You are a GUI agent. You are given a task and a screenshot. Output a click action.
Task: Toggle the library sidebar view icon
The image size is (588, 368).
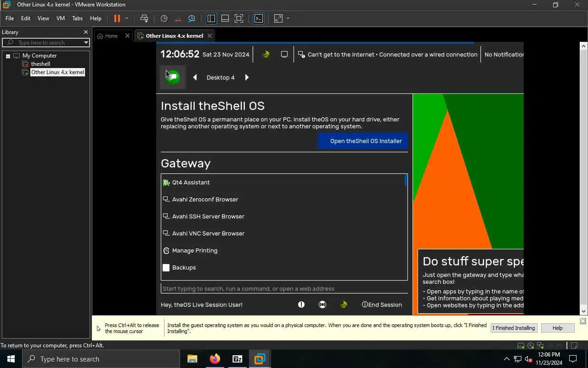pyautogui.click(x=211, y=18)
